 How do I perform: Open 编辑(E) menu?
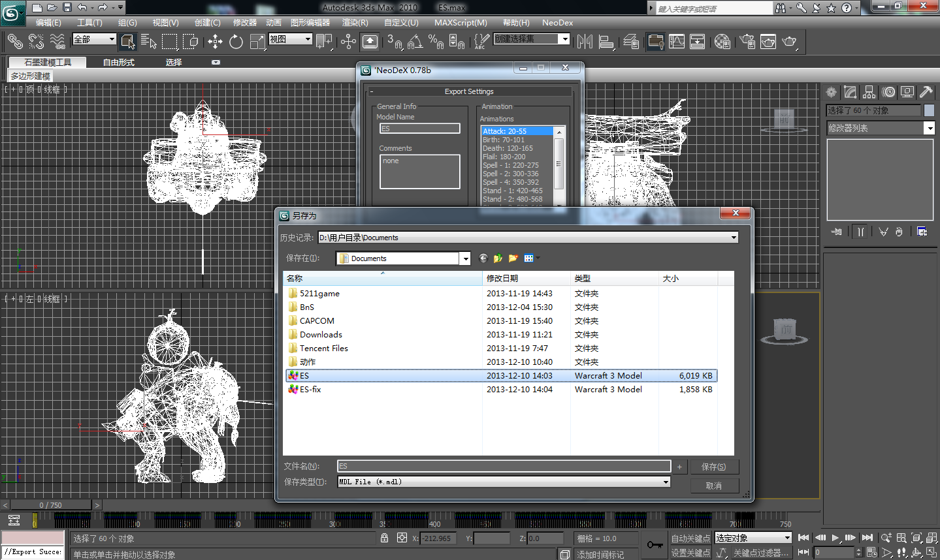[x=48, y=23]
